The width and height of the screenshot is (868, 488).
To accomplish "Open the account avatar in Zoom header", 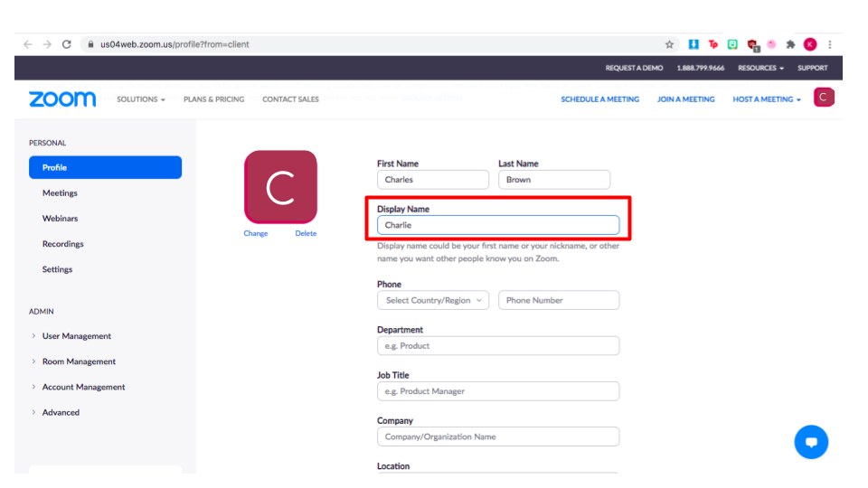I will pyautogui.click(x=824, y=98).
